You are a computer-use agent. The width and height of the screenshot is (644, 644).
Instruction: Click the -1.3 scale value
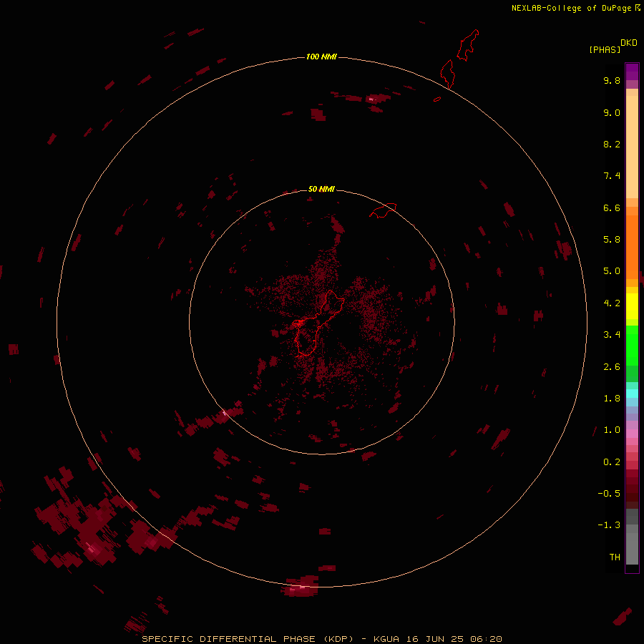click(x=609, y=525)
